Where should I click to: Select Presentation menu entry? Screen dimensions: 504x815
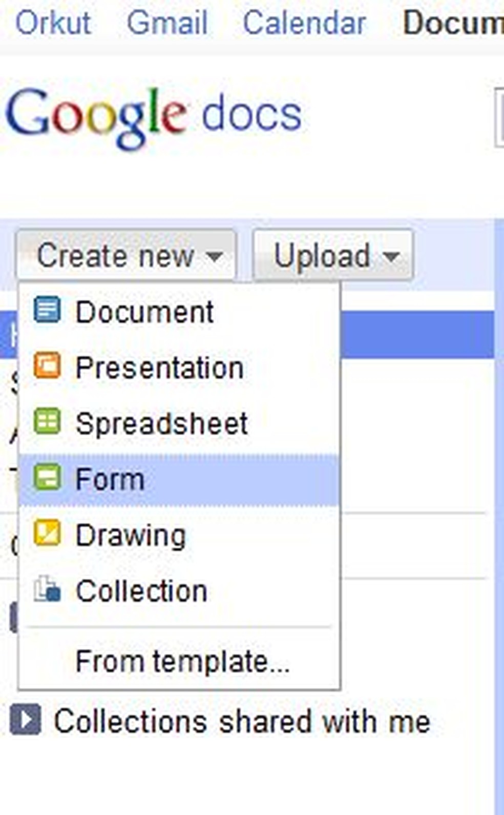[159, 368]
